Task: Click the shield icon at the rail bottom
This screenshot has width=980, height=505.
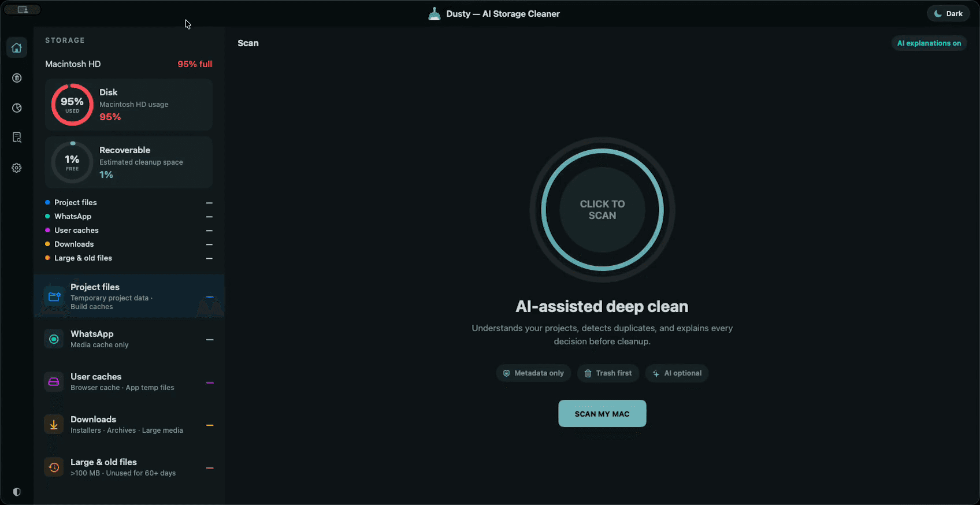Action: tap(17, 492)
